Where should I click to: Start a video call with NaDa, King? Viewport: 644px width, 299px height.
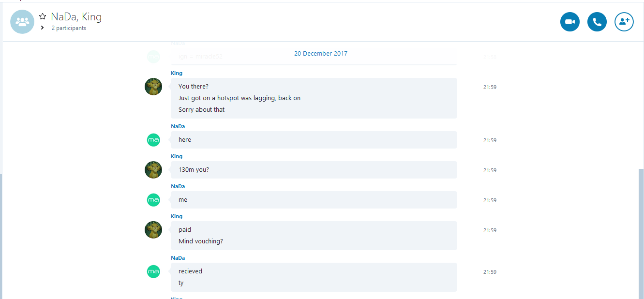(x=570, y=22)
